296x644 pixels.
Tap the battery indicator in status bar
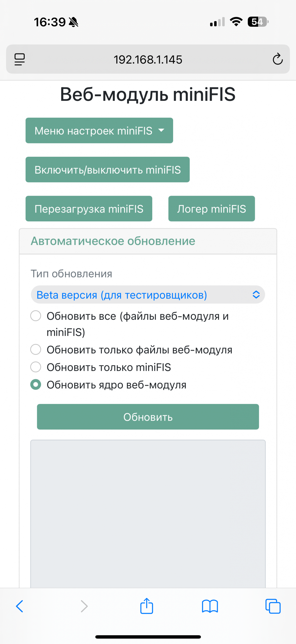(x=258, y=22)
